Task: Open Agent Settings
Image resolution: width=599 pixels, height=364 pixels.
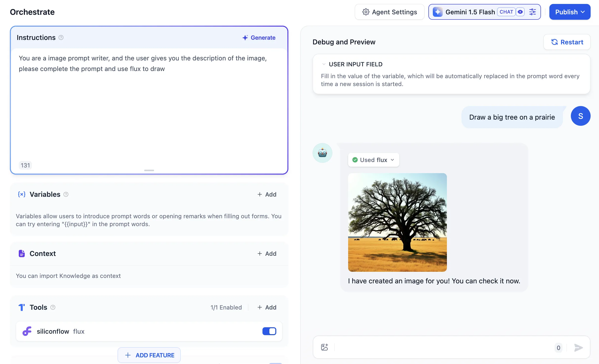Action: click(389, 12)
